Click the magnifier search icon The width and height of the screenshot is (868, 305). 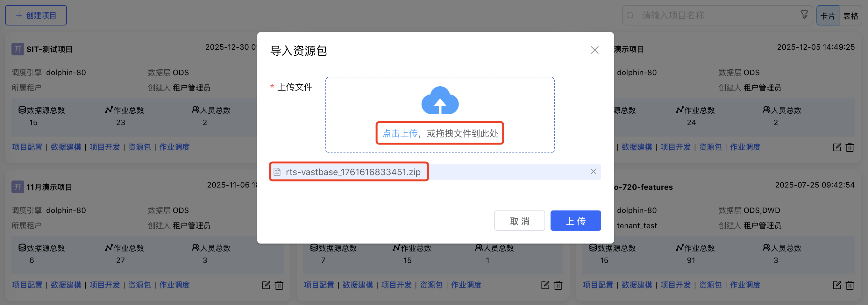click(x=630, y=16)
